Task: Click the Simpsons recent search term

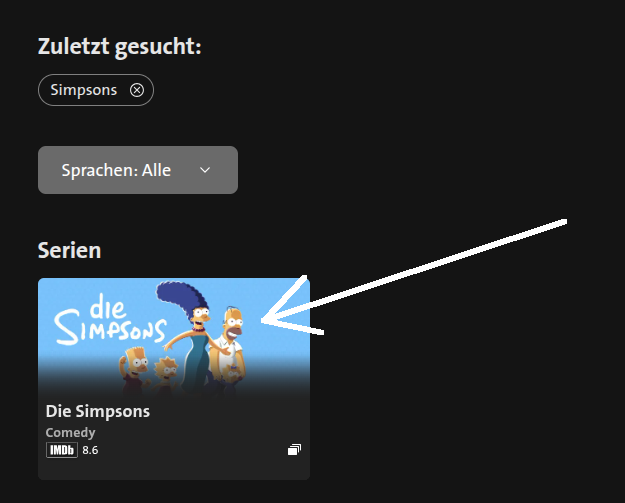Action: click(84, 90)
